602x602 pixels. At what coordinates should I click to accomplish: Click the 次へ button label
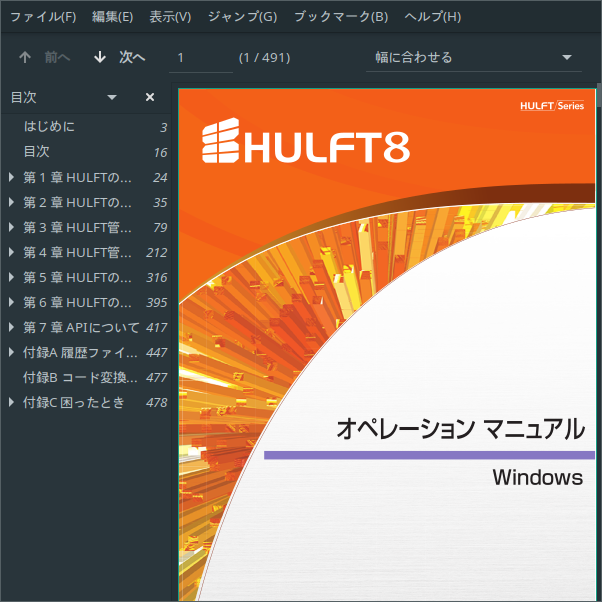tap(132, 57)
